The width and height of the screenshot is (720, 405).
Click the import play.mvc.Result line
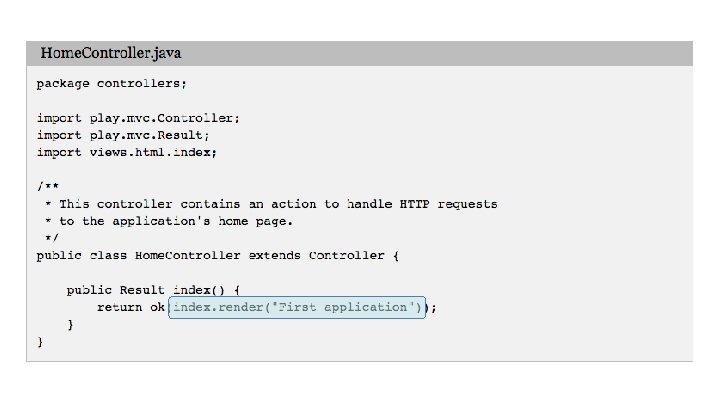coord(123,135)
